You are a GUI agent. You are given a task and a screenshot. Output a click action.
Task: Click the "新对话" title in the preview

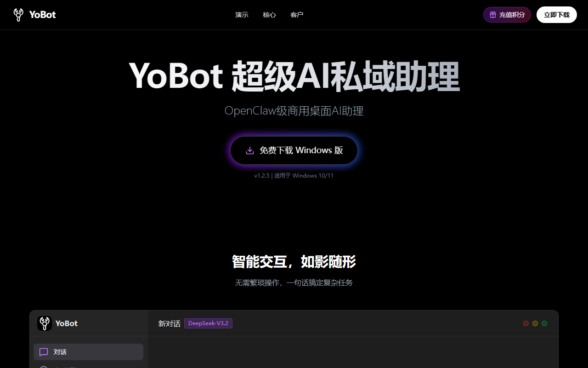[x=170, y=323]
